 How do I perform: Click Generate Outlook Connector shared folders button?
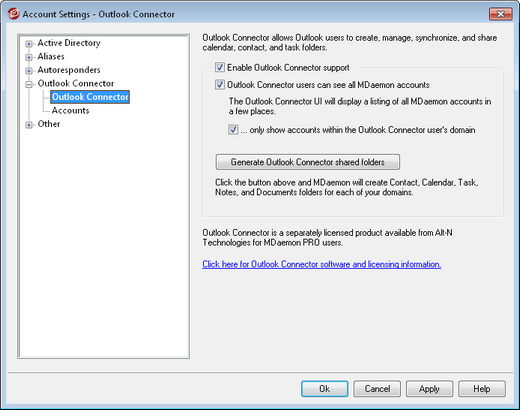tap(308, 162)
